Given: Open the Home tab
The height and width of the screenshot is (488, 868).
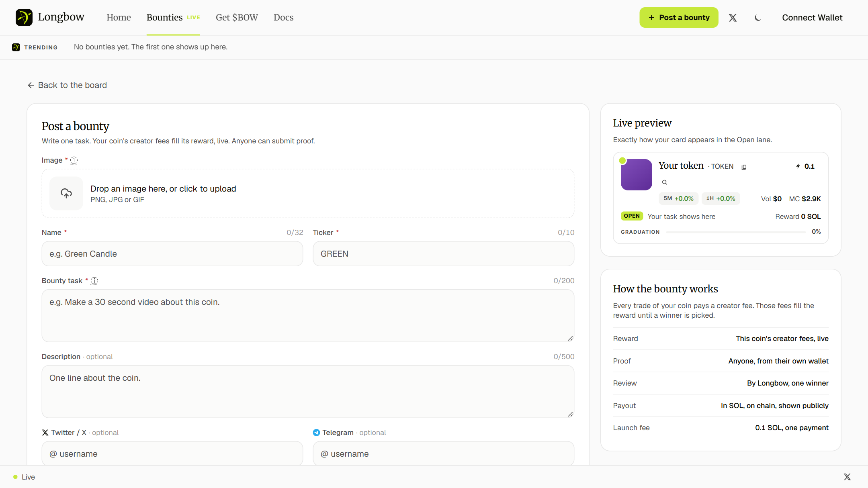Looking at the screenshot, I should tap(119, 17).
